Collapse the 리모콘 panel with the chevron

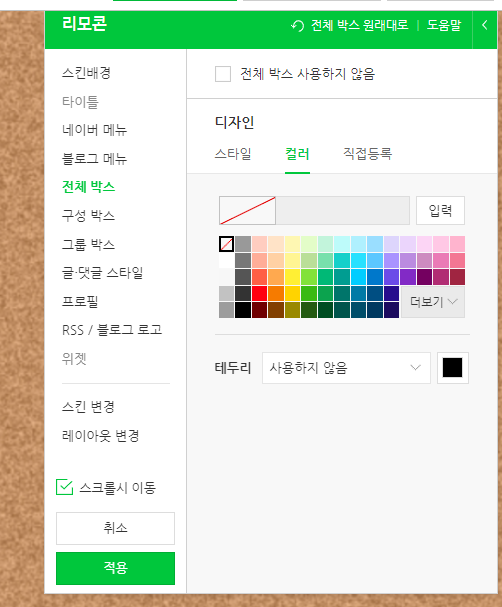[485, 26]
